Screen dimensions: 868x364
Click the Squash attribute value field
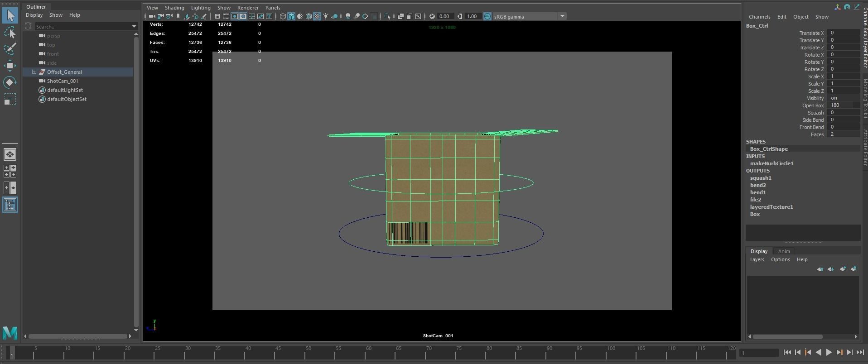pyautogui.click(x=843, y=113)
